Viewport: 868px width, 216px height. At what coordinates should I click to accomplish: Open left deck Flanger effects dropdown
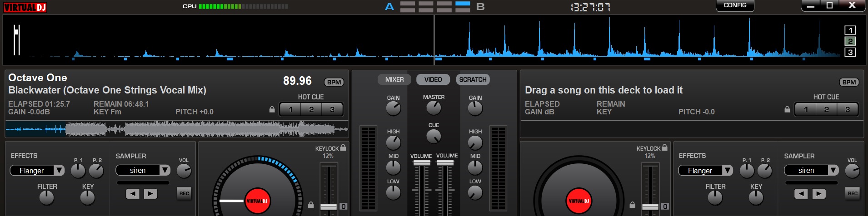(37, 171)
